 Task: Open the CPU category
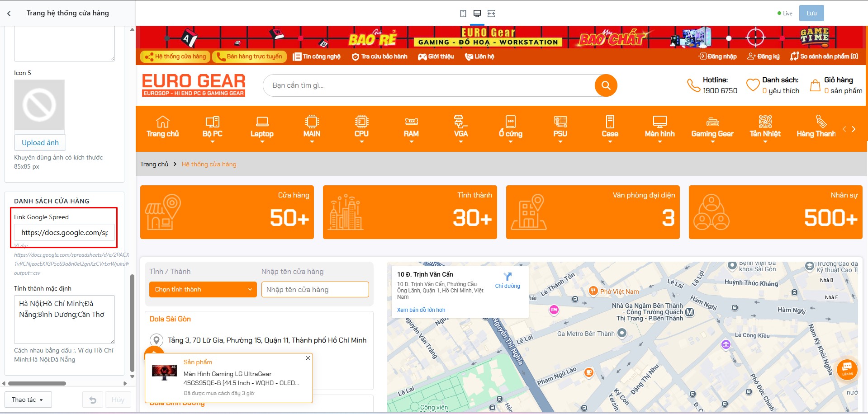[x=362, y=127]
